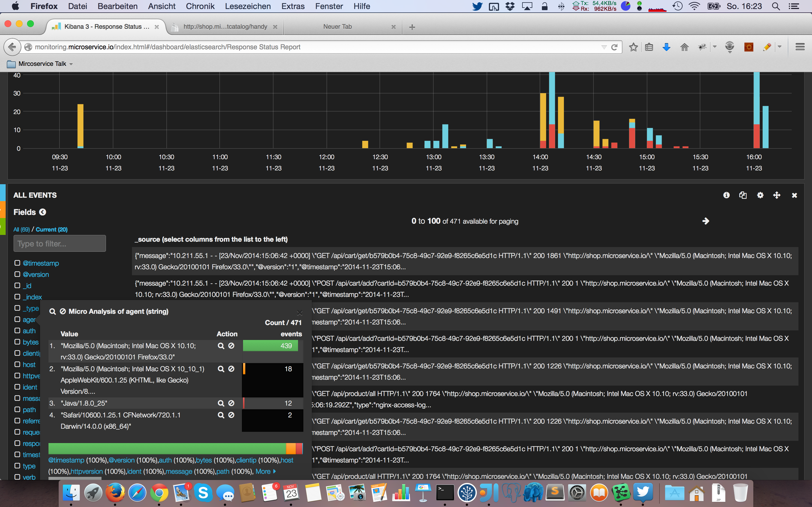Click the move panel crosshair icon
The width and height of the screenshot is (812, 507).
[x=777, y=195]
